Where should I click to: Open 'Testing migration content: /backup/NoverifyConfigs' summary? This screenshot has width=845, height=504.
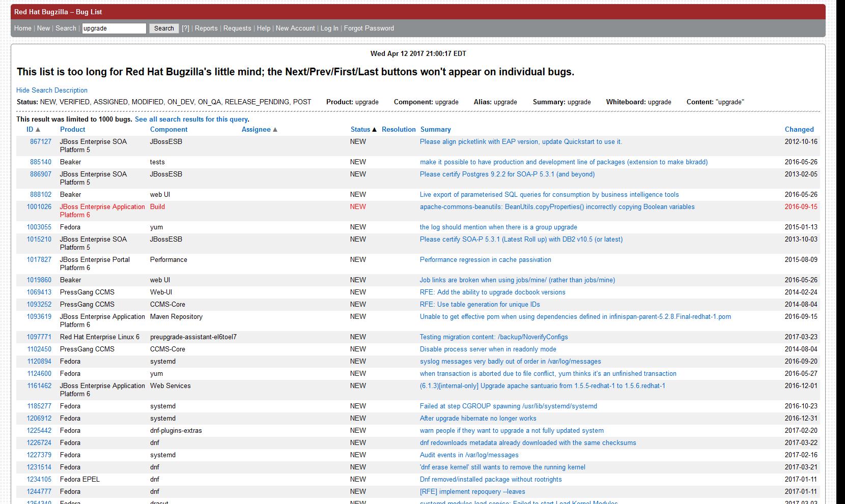[494, 337]
